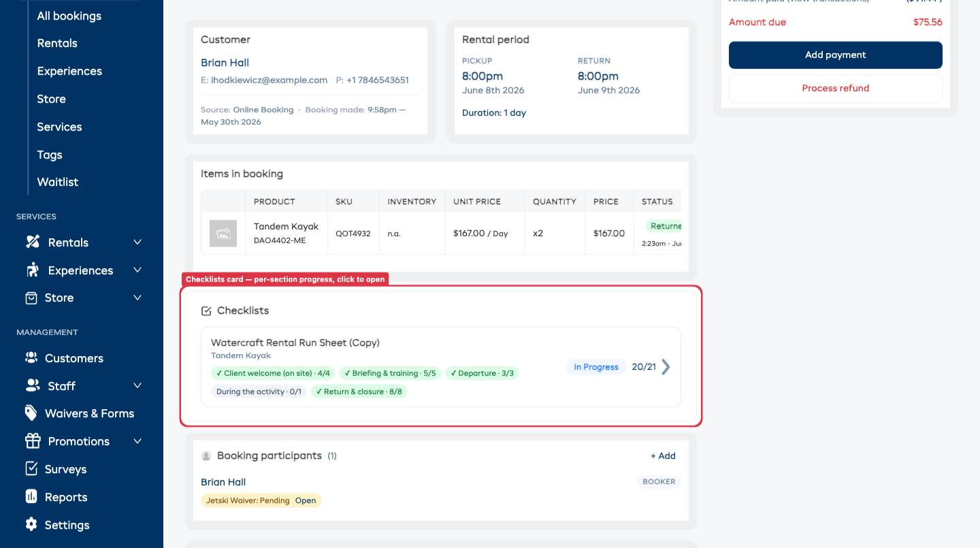Click the phone number +1 7846543651
This screenshot has width=980, height=548.
tap(378, 80)
